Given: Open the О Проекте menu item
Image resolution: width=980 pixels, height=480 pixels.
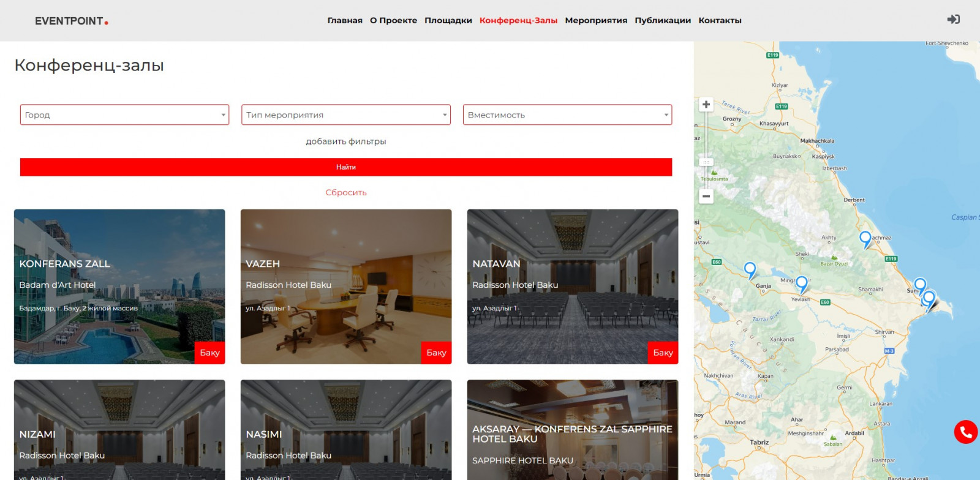Looking at the screenshot, I should pos(393,20).
